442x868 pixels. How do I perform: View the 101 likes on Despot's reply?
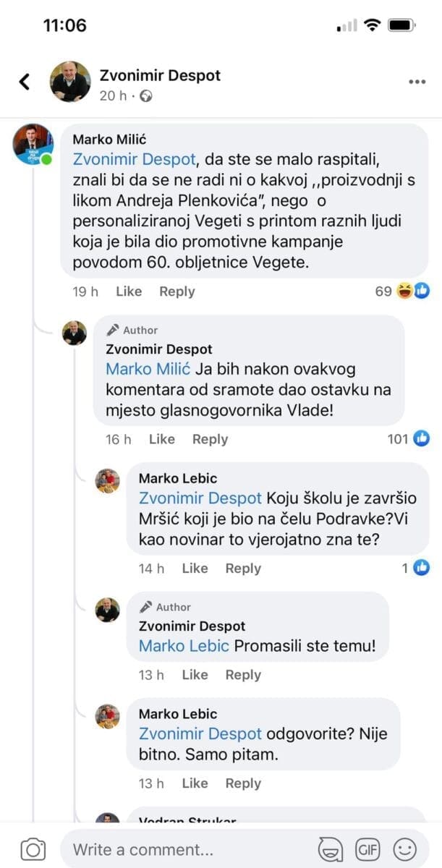coord(409,439)
